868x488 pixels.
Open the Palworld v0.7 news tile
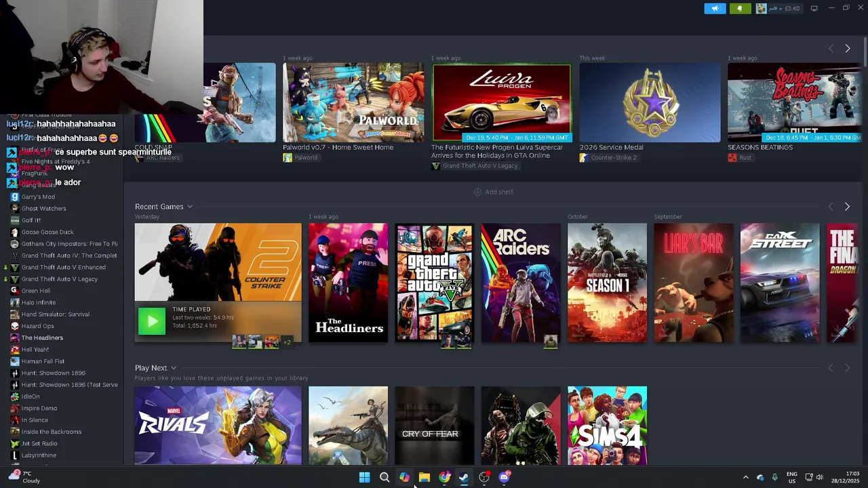[353, 103]
